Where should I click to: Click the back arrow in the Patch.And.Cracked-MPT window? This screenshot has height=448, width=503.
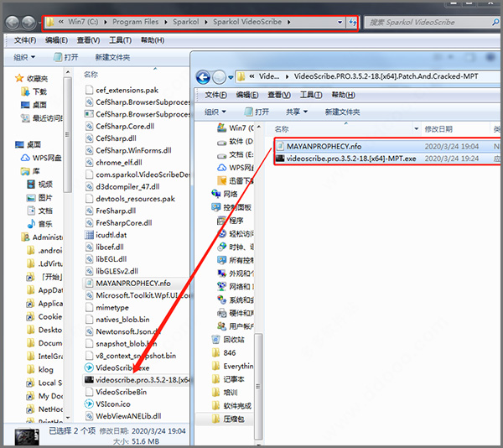click(x=203, y=77)
